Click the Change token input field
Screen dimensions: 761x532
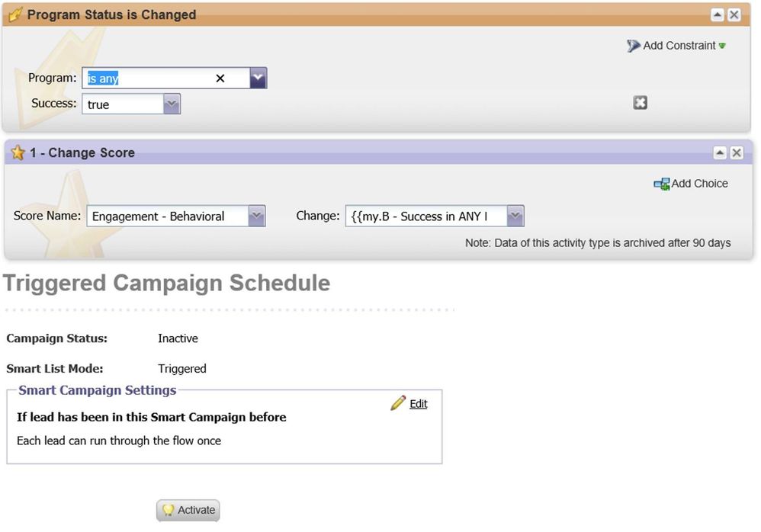tap(426, 216)
